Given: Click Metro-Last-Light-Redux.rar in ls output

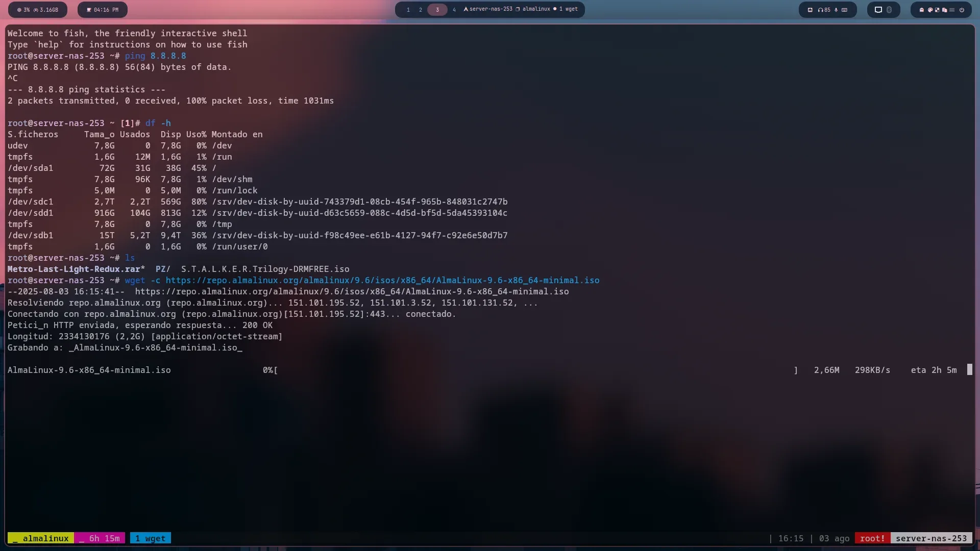Looking at the screenshot, I should [x=73, y=269].
